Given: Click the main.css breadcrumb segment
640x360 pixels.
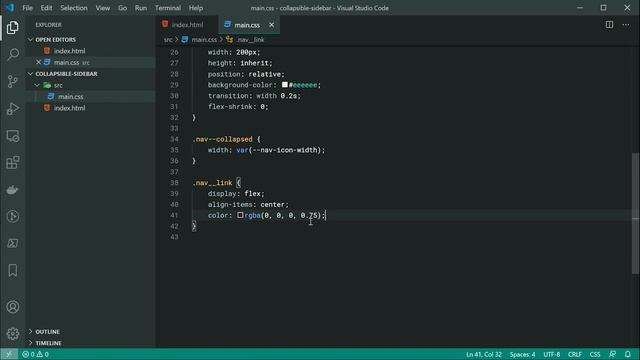Looking at the screenshot, I should click(204, 40).
